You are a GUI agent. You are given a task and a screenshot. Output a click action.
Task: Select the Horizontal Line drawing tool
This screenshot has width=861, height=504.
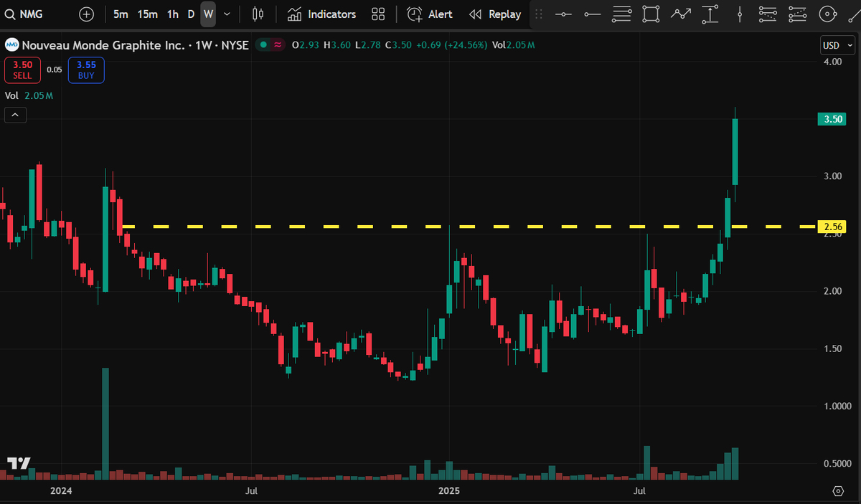[x=564, y=14]
